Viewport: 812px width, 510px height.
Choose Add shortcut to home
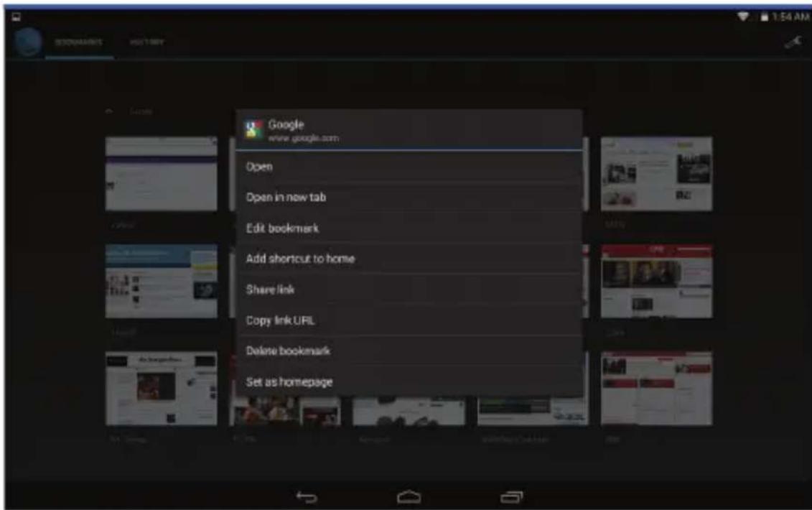click(409, 259)
